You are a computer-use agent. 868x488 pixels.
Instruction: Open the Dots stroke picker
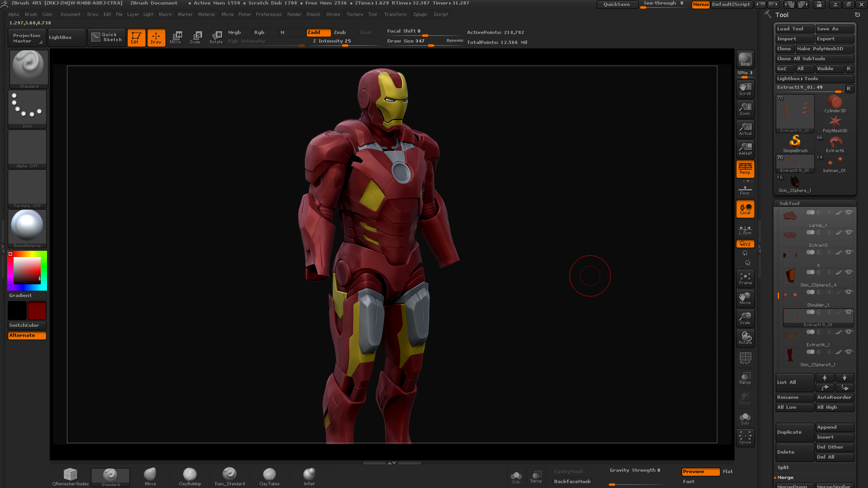pos(27,109)
